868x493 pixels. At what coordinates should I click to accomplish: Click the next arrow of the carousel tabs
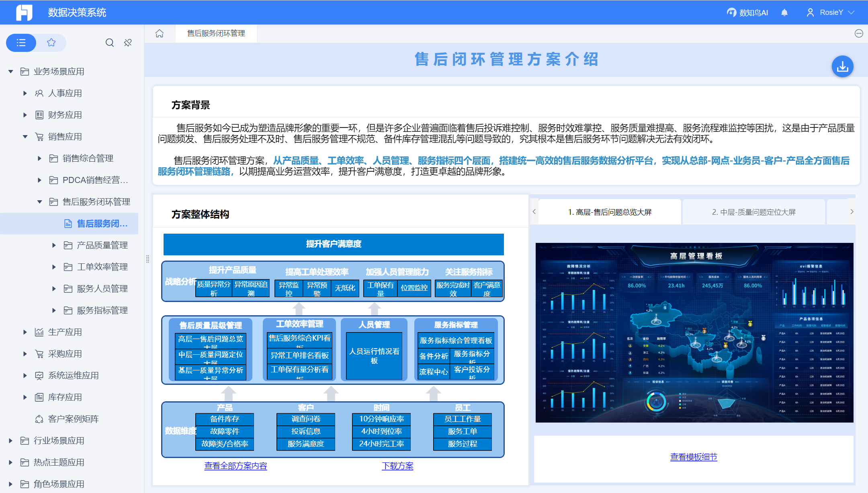pos(852,212)
